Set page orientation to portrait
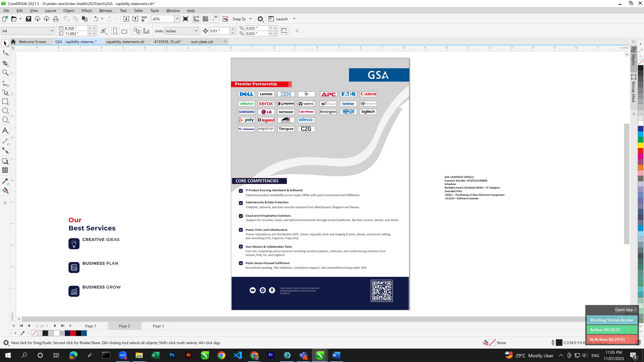Image resolution: width=644 pixels, height=362 pixels. point(115,31)
